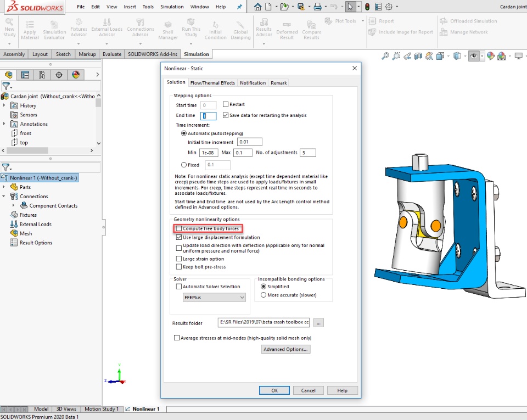The image size is (527, 420).
Task: Click Shell Manager ribbon icon
Action: [168, 31]
